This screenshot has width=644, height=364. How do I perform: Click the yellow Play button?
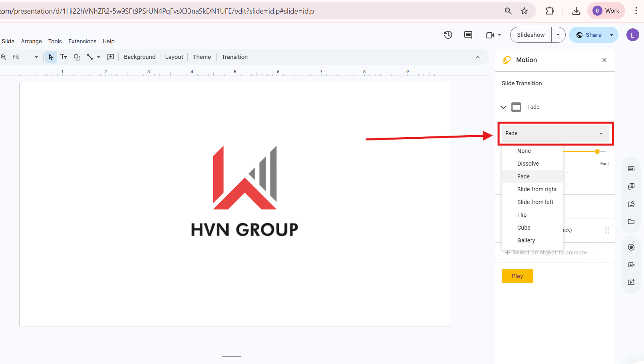(517, 276)
